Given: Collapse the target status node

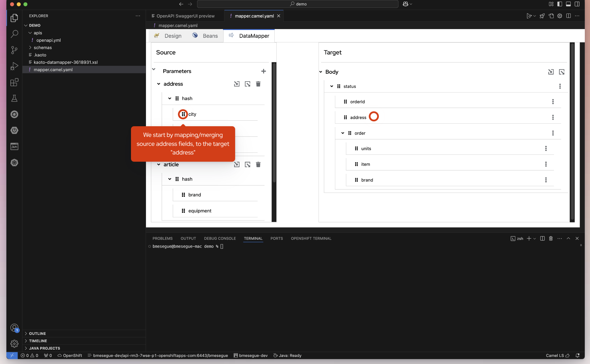Looking at the screenshot, I should pyautogui.click(x=331, y=86).
